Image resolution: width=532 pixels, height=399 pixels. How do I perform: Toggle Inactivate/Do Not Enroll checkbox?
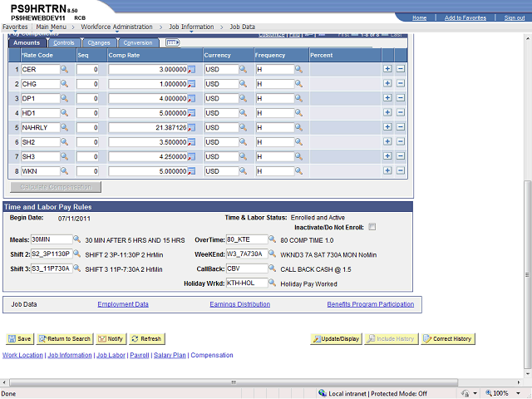click(372, 227)
